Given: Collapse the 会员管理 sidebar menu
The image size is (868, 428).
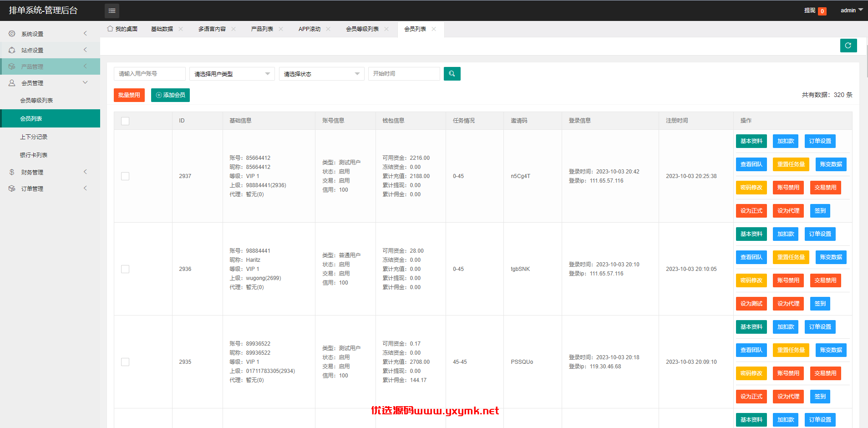Looking at the screenshot, I should tap(50, 83).
